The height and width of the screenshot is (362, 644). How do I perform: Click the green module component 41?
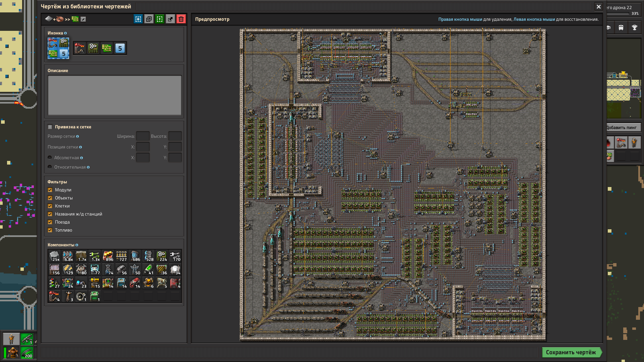(148, 269)
